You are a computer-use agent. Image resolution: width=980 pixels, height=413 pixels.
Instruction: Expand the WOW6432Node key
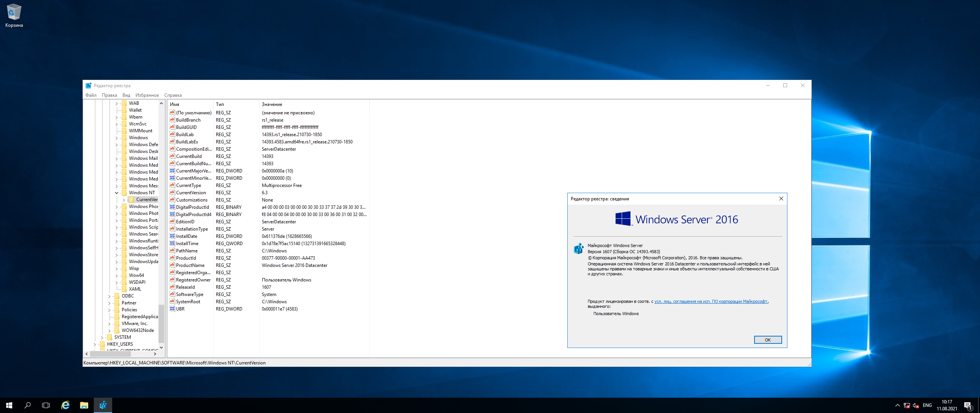pyautogui.click(x=109, y=330)
